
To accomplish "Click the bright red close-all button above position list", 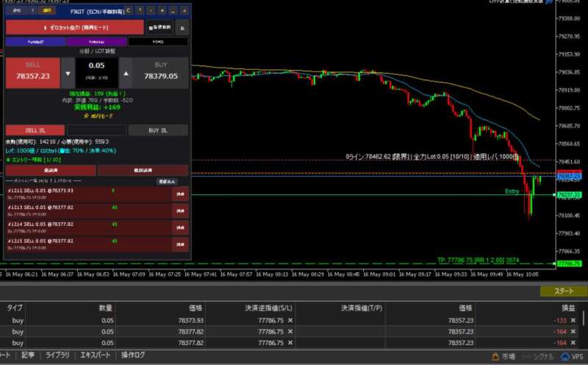I will 51,170.
